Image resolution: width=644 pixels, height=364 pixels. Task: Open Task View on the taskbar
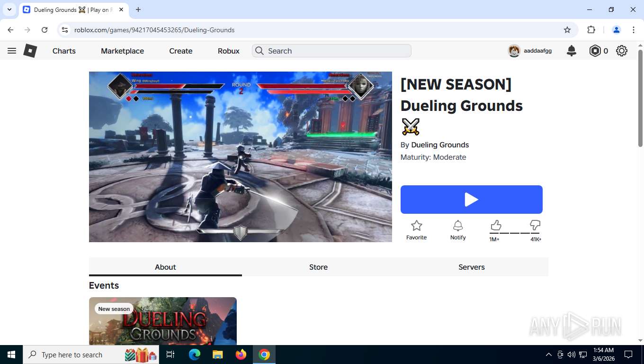point(170,355)
